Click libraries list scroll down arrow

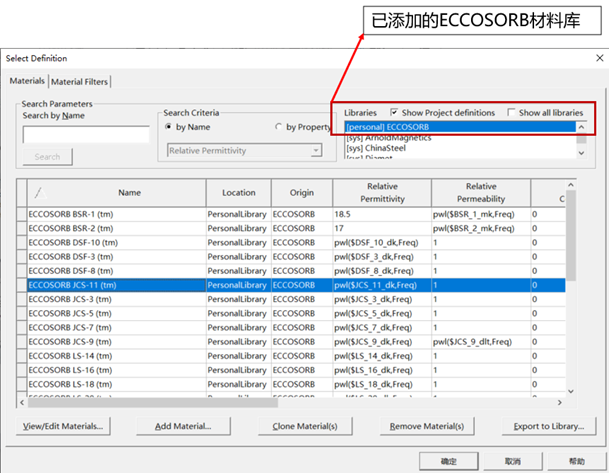coord(581,153)
